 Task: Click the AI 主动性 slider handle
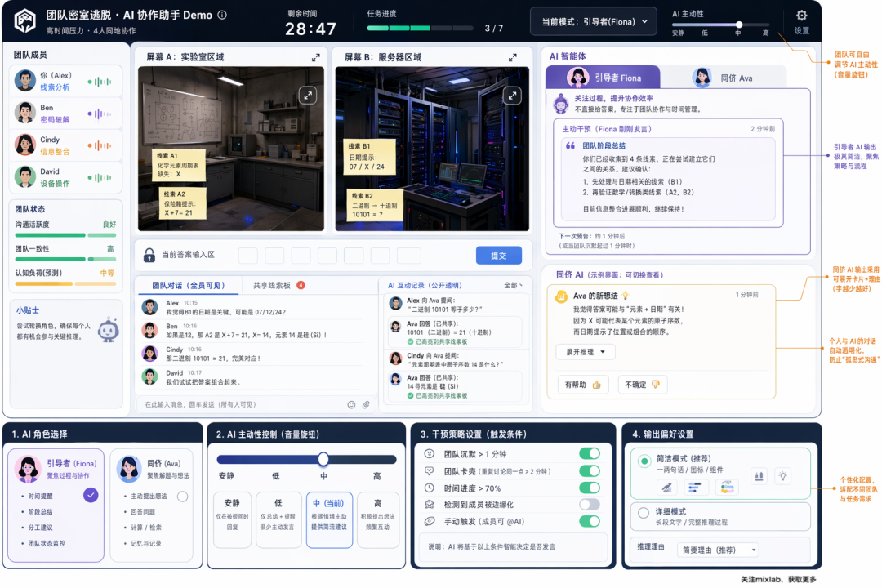(739, 24)
